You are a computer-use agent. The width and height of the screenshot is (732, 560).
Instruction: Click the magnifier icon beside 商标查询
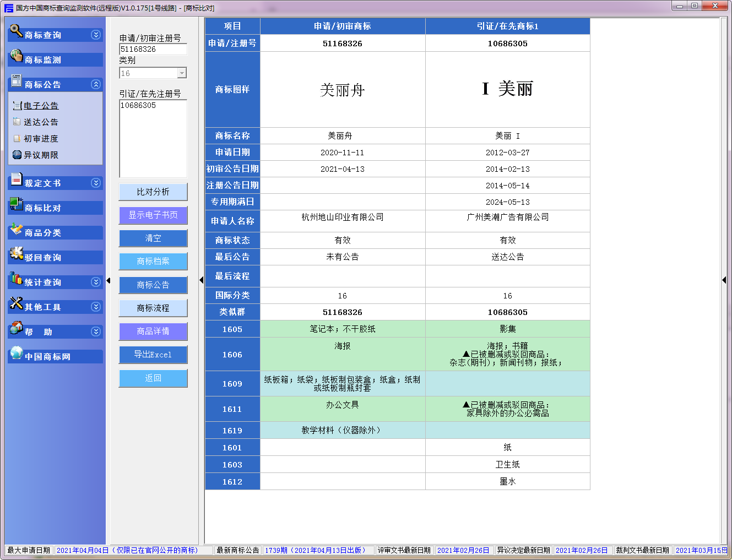coord(16,31)
